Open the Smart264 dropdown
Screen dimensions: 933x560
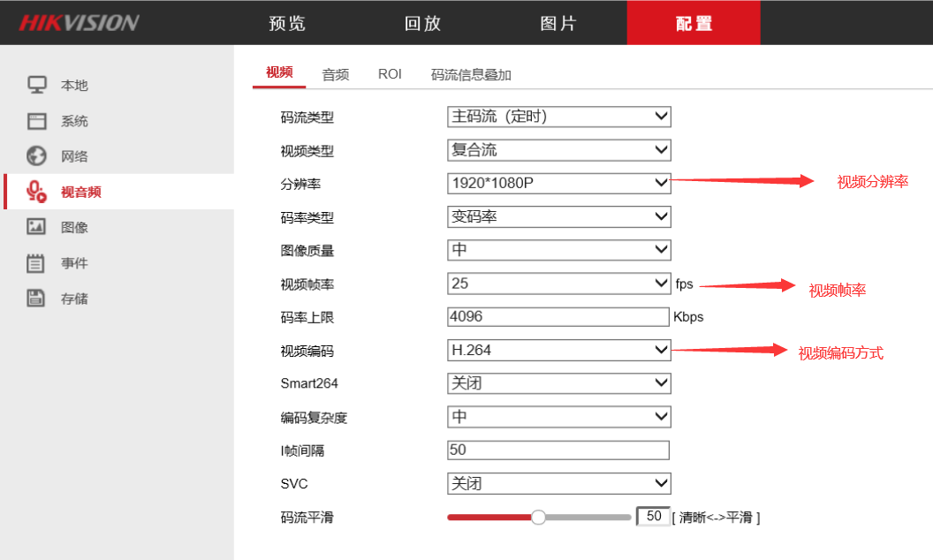[x=558, y=383]
